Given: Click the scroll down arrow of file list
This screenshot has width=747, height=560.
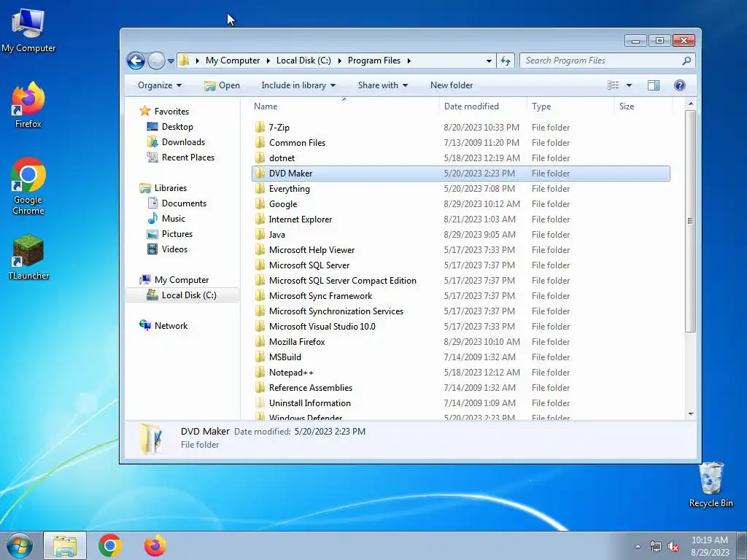Looking at the screenshot, I should tap(691, 414).
